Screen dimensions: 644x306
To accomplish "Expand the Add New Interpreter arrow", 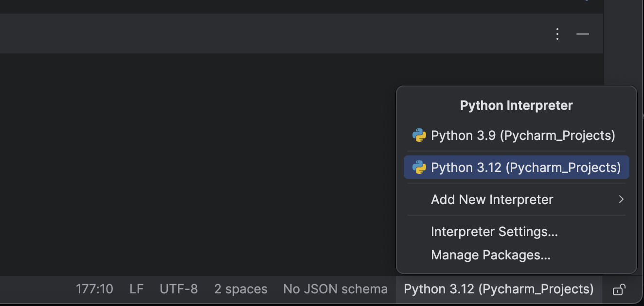I will click(x=621, y=200).
